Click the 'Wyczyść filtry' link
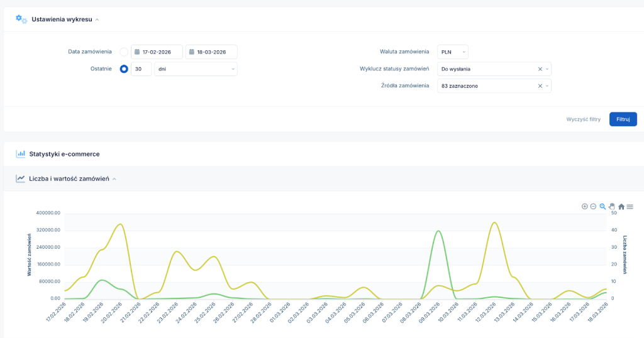The image size is (644, 338). pyautogui.click(x=584, y=119)
